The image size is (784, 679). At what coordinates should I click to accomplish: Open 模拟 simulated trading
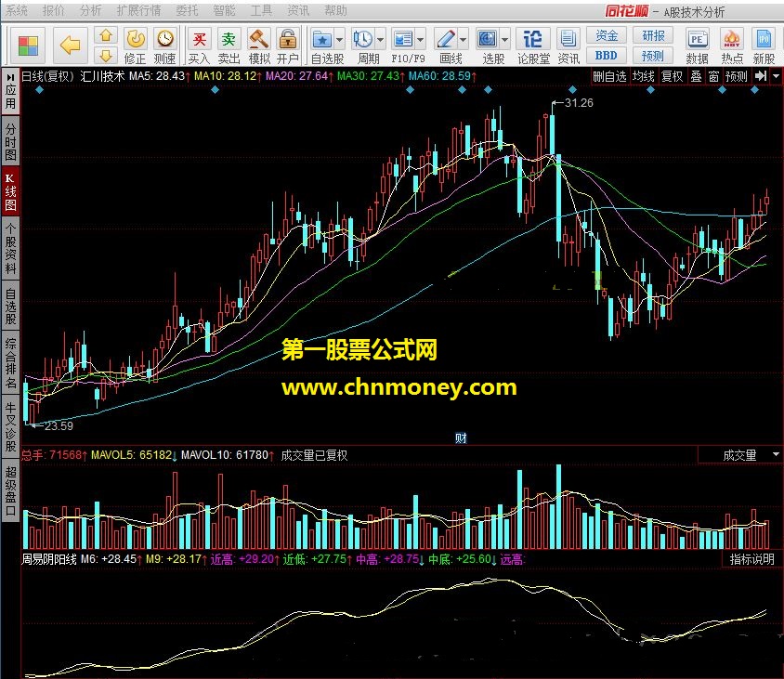click(259, 46)
